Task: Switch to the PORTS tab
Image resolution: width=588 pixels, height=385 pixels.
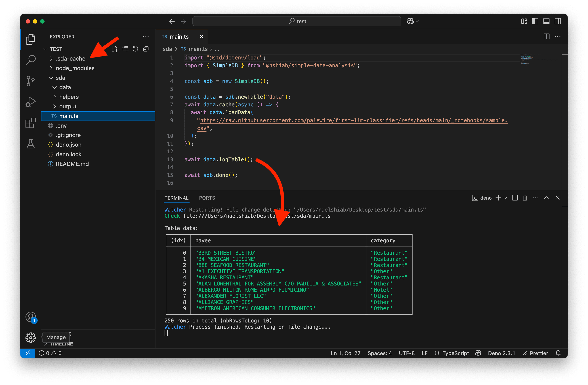Action: pyautogui.click(x=207, y=198)
